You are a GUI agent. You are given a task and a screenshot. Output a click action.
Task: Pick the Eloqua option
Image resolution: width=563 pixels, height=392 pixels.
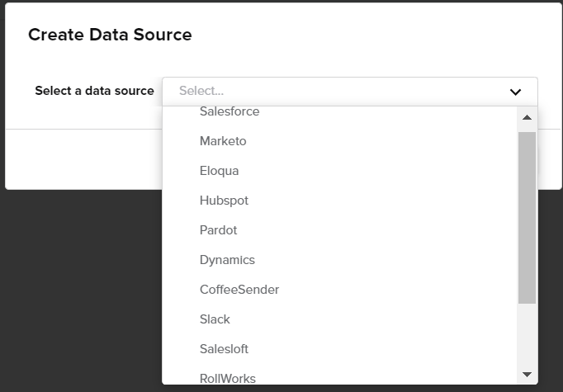point(339,171)
